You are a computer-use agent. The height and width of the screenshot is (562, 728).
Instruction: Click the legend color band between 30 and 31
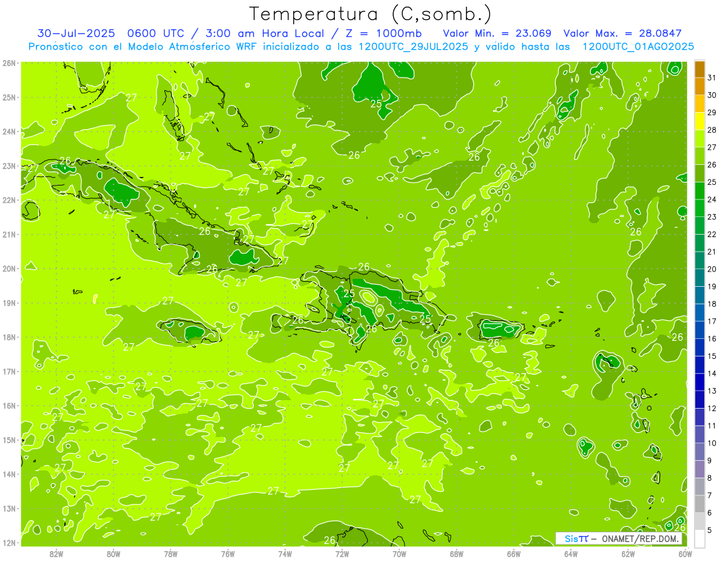click(699, 87)
